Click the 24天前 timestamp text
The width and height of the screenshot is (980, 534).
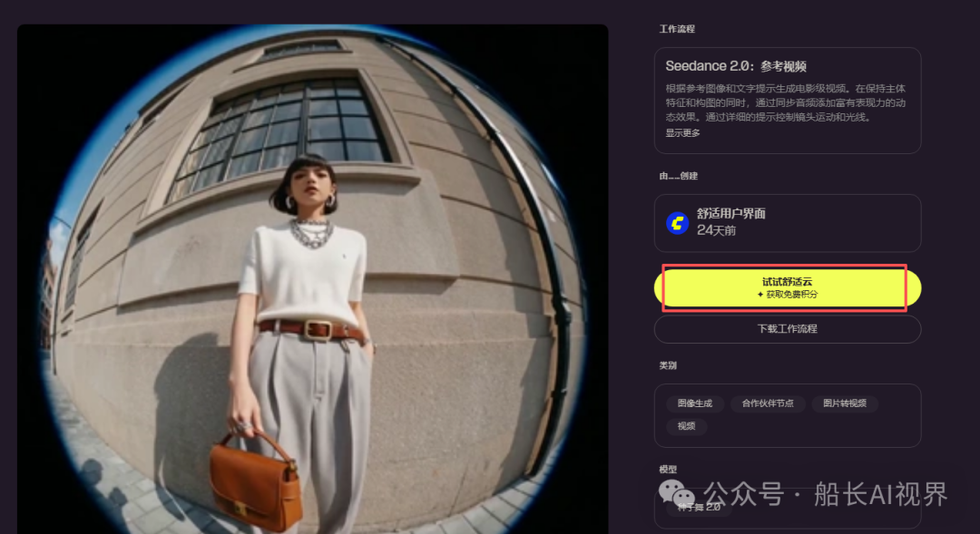tap(716, 230)
